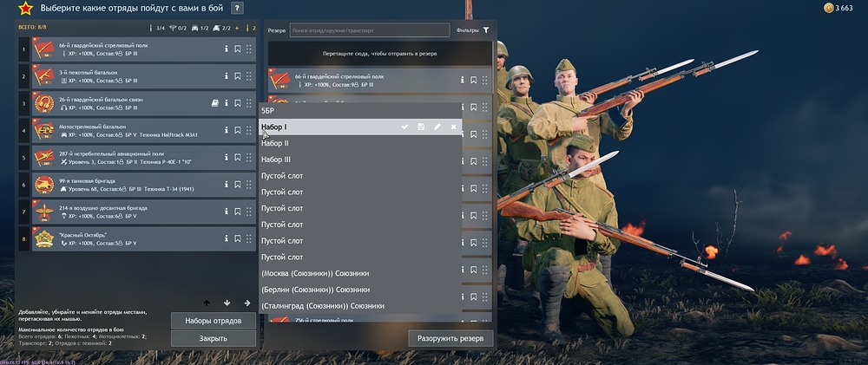Choose the (Москва (Союзники)) Союзники preset
Image resolution: width=868 pixels, height=365 pixels.
[x=360, y=273]
